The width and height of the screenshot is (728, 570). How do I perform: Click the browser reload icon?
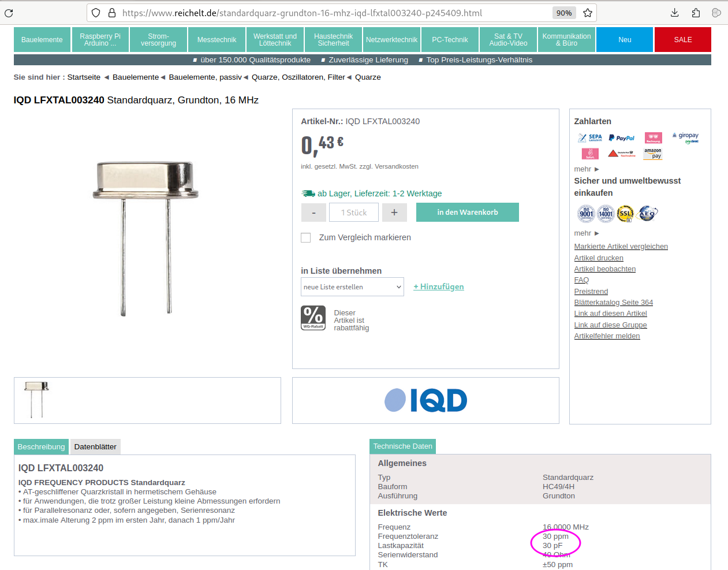(9, 13)
